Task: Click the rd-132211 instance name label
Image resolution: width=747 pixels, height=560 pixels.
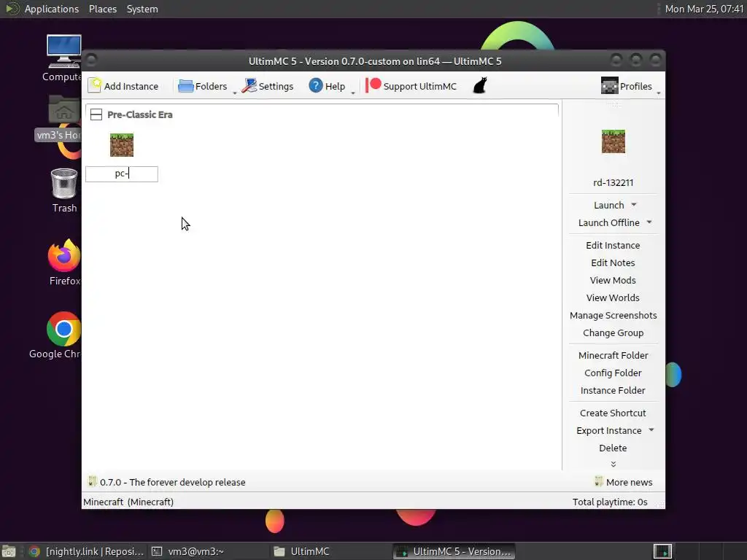Action: click(x=613, y=182)
